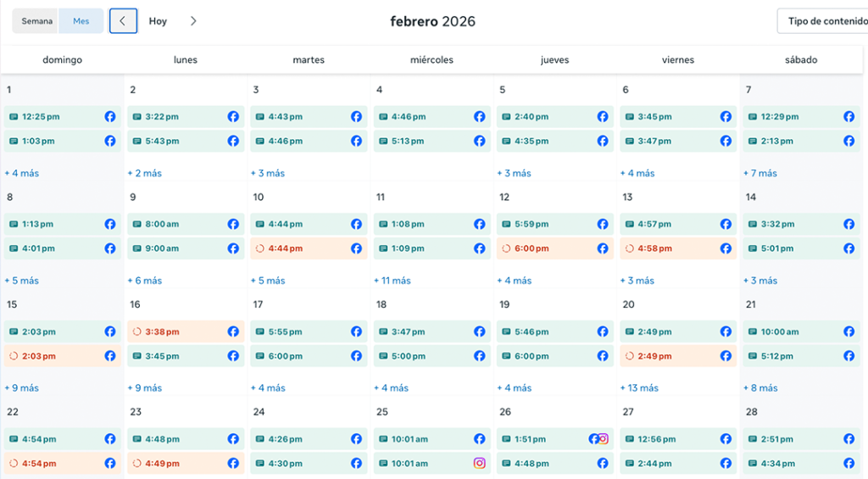Image resolution: width=868 pixels, height=479 pixels.
Task: Switch to the Semana view
Action: (36, 21)
